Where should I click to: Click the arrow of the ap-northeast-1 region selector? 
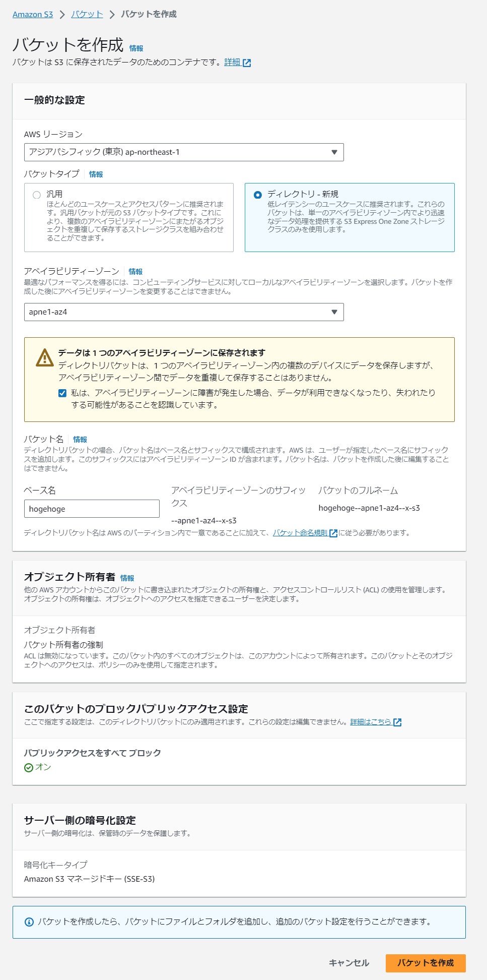click(x=334, y=152)
